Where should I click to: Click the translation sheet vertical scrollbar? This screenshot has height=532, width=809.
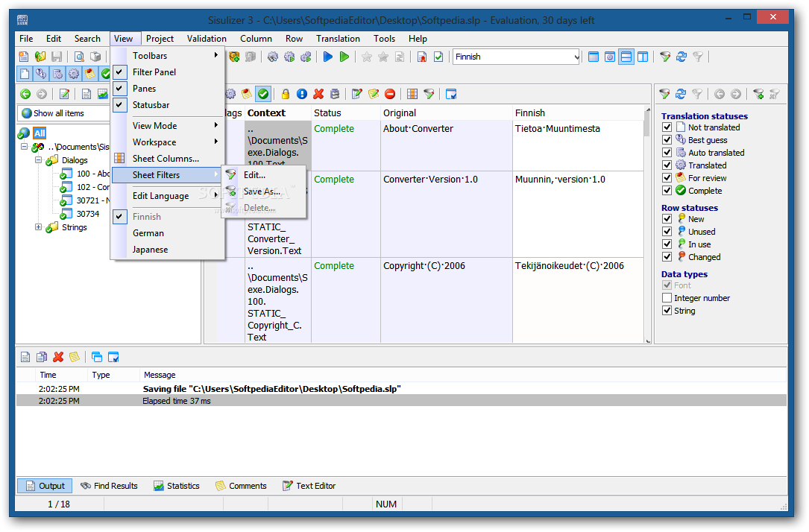pyautogui.click(x=647, y=225)
